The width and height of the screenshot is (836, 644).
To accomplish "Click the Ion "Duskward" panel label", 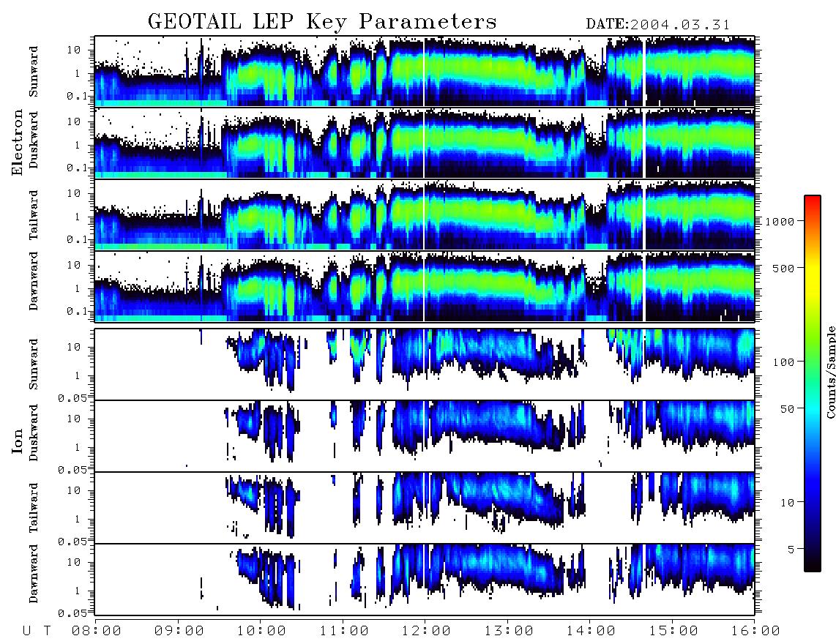I will 34,433.
